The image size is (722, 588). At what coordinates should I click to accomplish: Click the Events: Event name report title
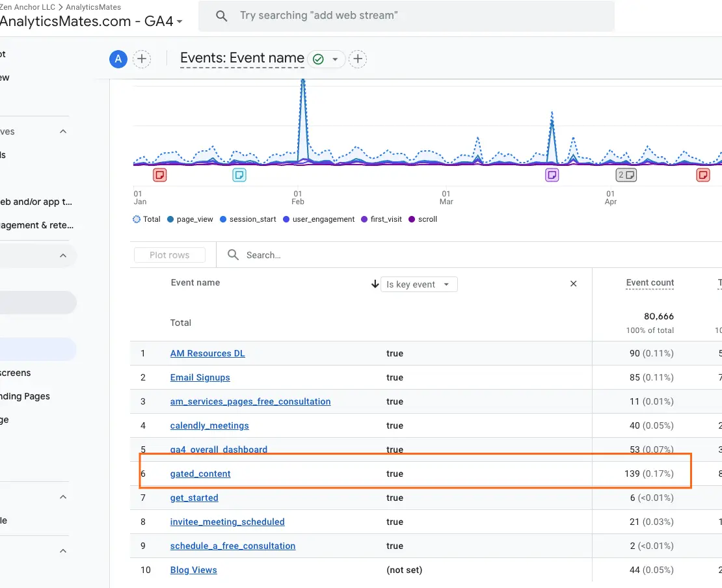pyautogui.click(x=242, y=58)
